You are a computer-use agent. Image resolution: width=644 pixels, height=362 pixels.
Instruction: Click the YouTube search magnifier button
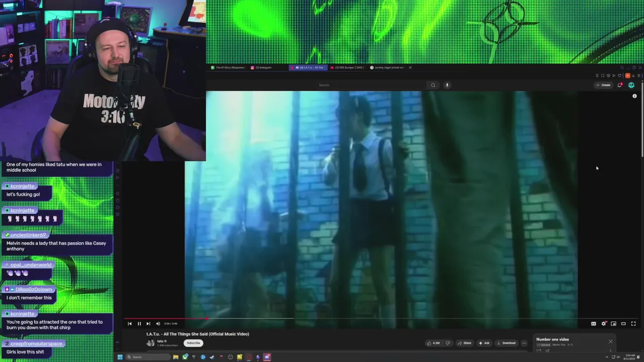coord(433,85)
